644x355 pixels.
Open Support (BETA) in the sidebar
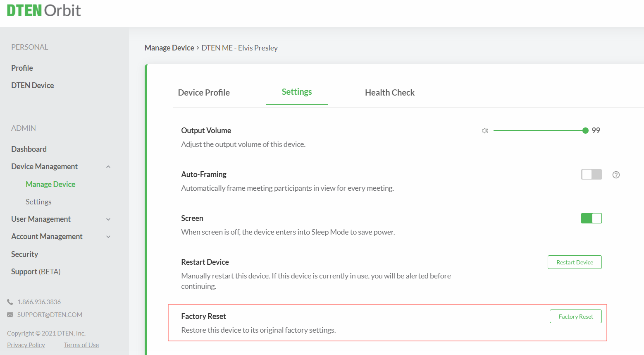coord(36,271)
